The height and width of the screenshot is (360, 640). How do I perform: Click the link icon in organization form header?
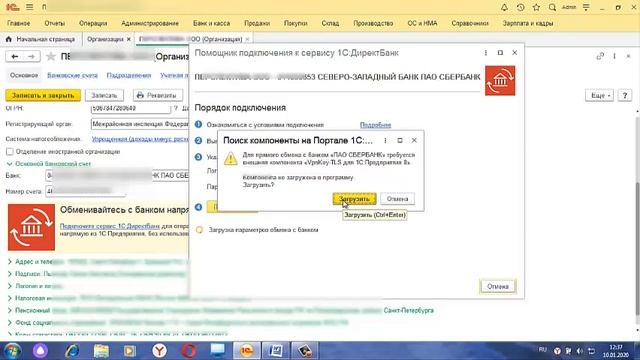[600, 56]
